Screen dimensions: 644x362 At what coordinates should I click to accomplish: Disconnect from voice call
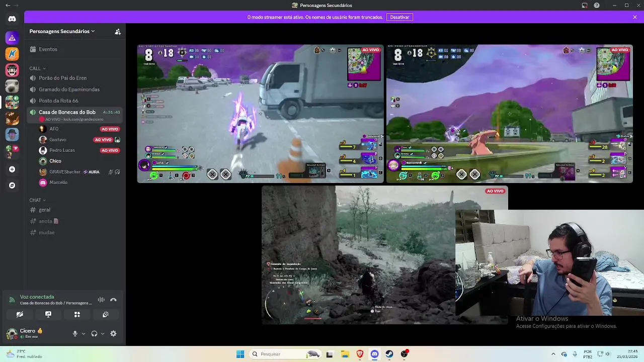click(x=113, y=300)
